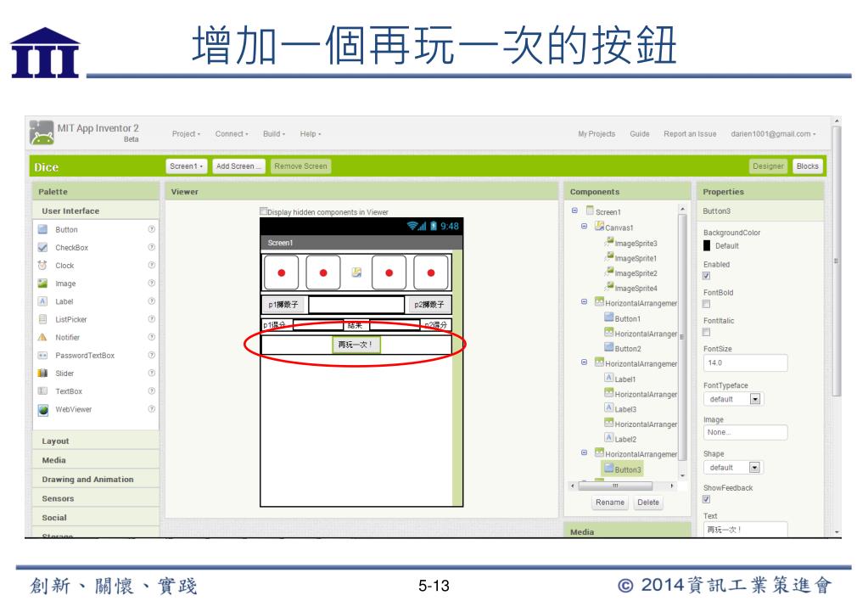
Task: Pick the Slider component icon
Action: [x=42, y=374]
